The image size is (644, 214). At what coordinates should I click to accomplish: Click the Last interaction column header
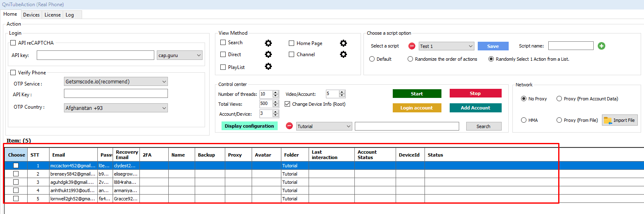click(331, 155)
